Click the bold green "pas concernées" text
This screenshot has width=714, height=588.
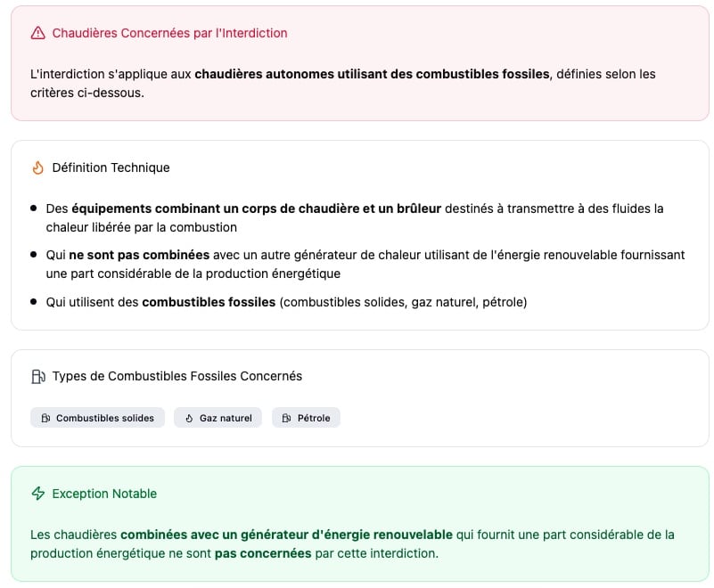263,553
